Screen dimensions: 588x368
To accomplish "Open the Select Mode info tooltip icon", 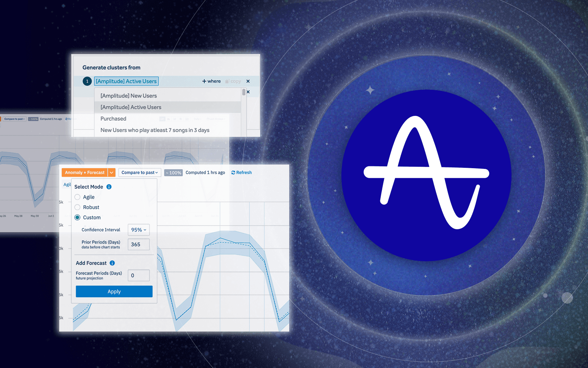I will click(109, 187).
